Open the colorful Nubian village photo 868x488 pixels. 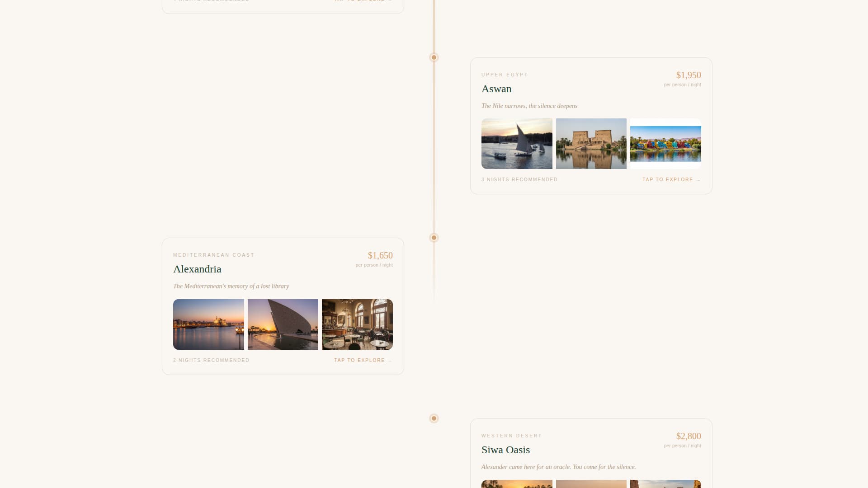665,144
